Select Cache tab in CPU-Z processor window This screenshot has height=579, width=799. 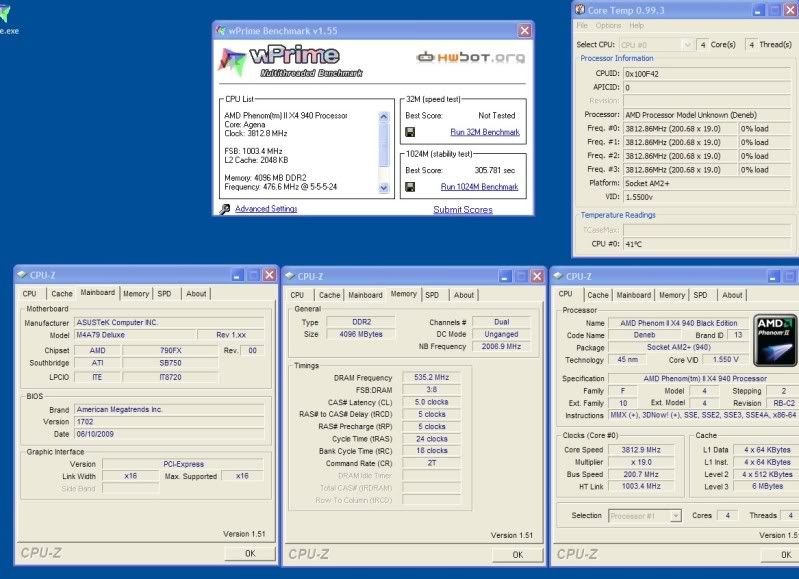598,295
